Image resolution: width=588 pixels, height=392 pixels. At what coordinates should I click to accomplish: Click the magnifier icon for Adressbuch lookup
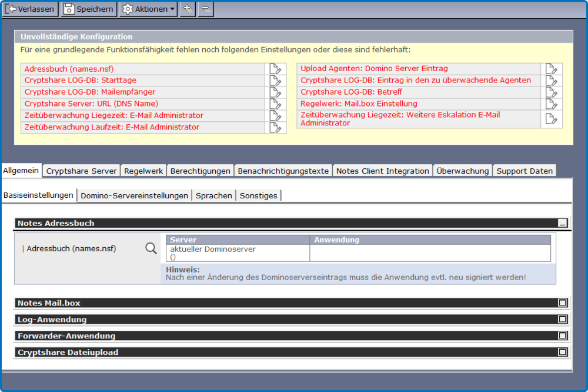151,248
